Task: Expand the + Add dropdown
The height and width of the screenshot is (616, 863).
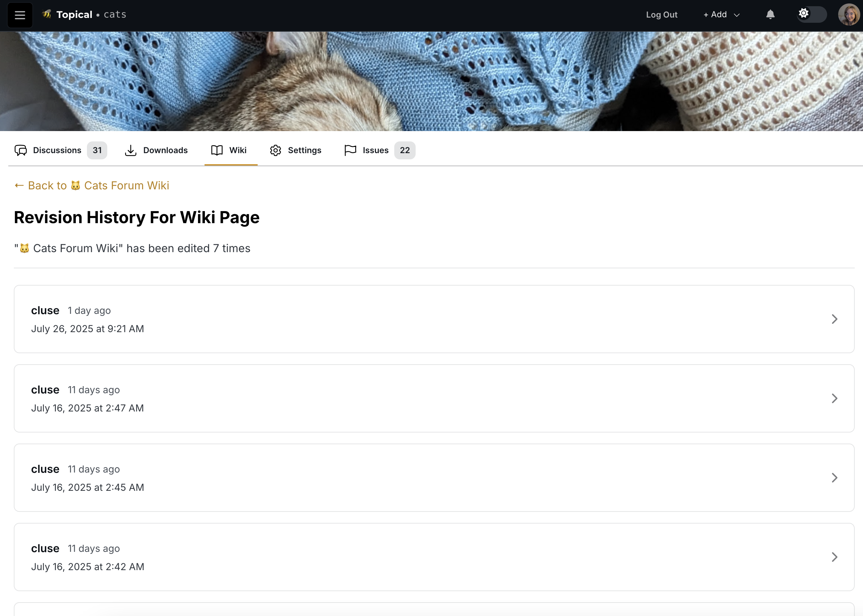Action: [722, 14]
